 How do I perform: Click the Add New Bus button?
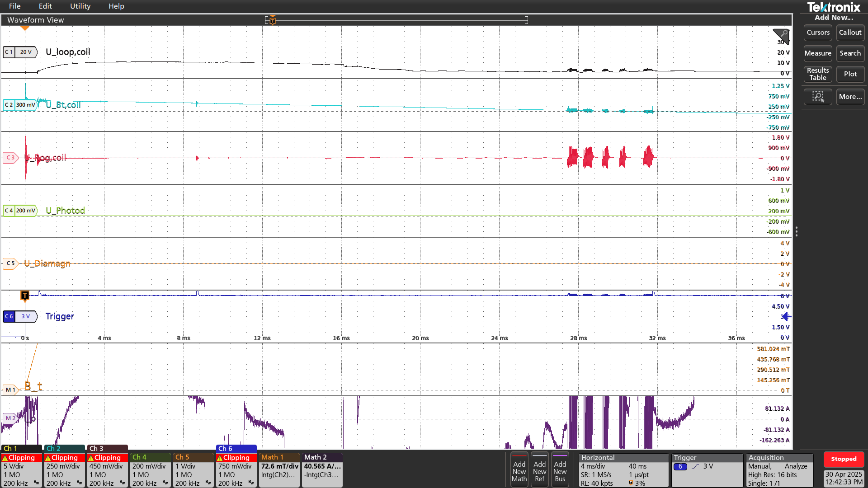pyautogui.click(x=560, y=471)
